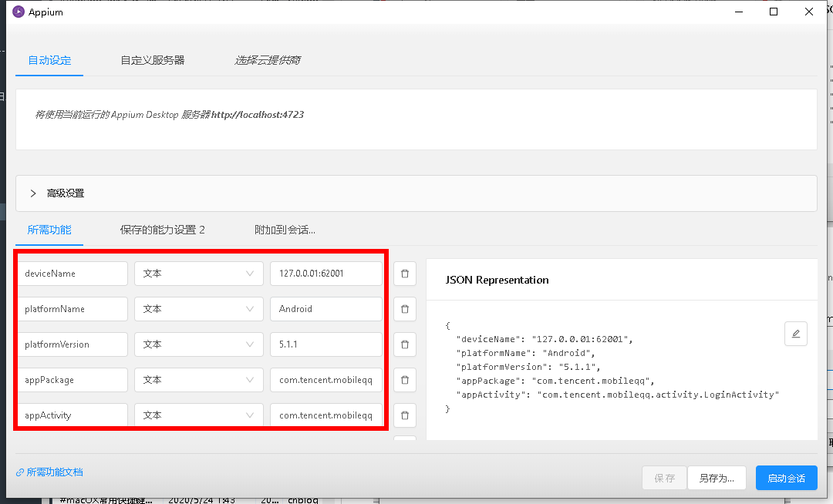Click the platformVersion name field
This screenshot has width=833, height=504.
point(73,344)
